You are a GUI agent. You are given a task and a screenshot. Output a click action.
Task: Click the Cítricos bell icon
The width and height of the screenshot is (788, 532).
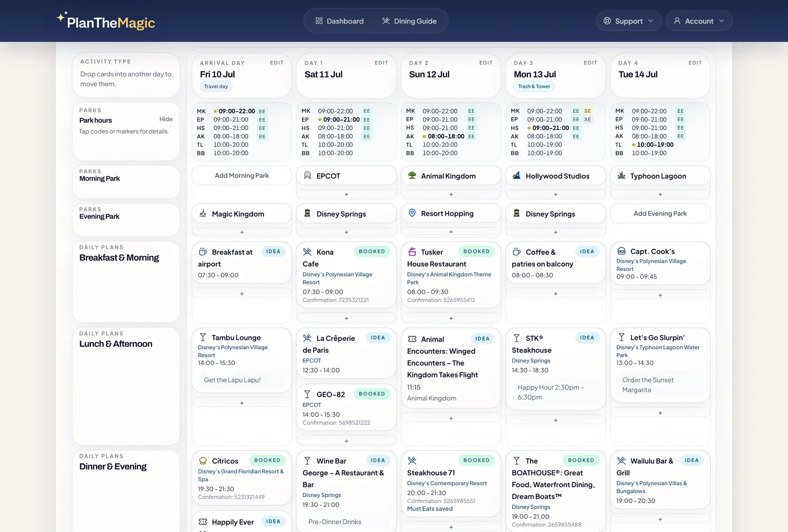point(203,461)
